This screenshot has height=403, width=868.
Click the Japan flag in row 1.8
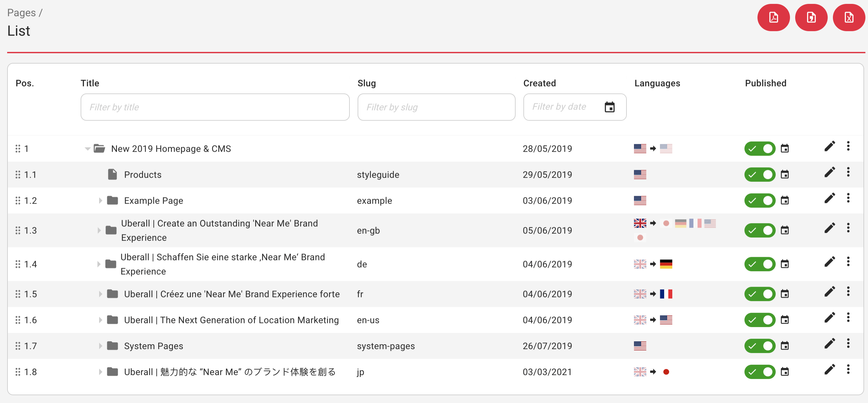(x=666, y=372)
